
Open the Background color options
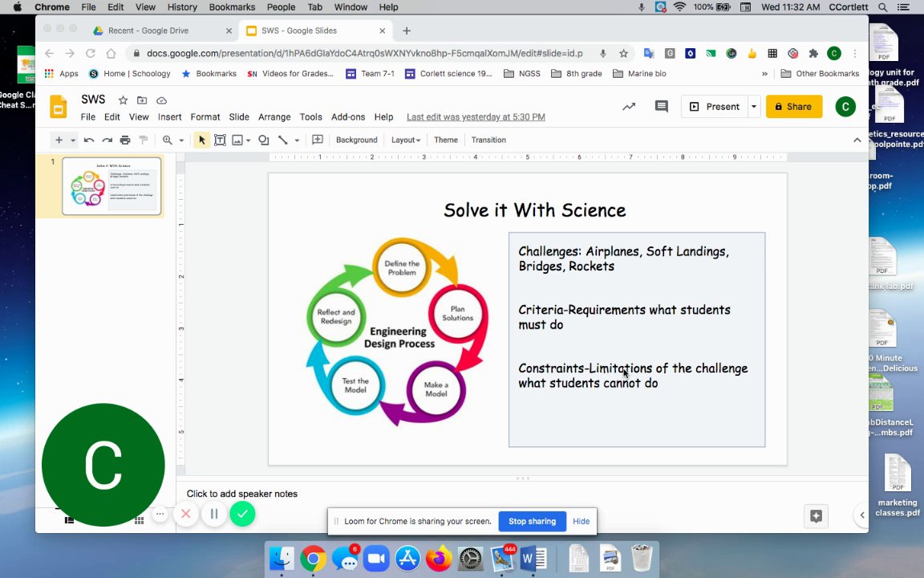coord(356,140)
